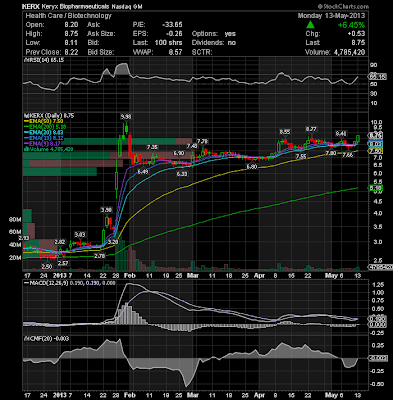Viewport: 393px width, 400px height.
Task: Click the 8.55 high price annotation
Action: pyautogui.click(x=284, y=132)
